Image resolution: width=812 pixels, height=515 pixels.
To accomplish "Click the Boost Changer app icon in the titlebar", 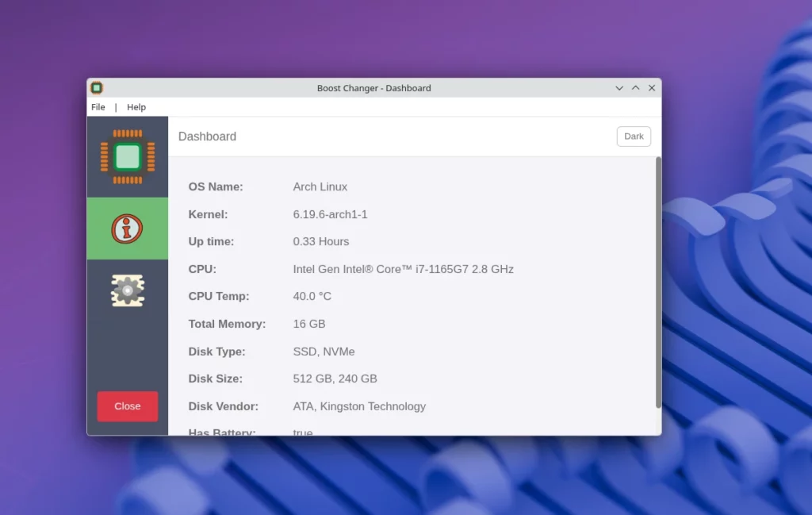I will (96, 88).
